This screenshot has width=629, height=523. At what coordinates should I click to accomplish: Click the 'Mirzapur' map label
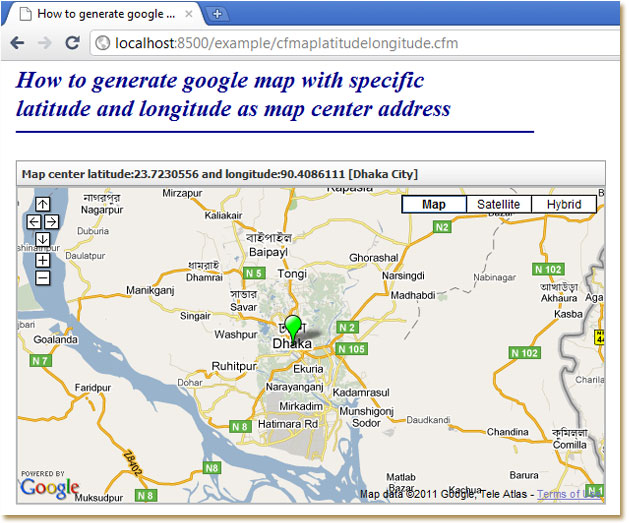click(x=182, y=193)
